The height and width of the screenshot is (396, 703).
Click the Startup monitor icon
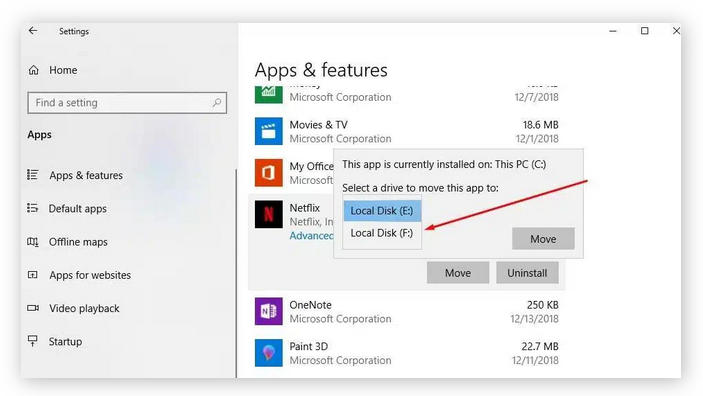click(x=33, y=341)
